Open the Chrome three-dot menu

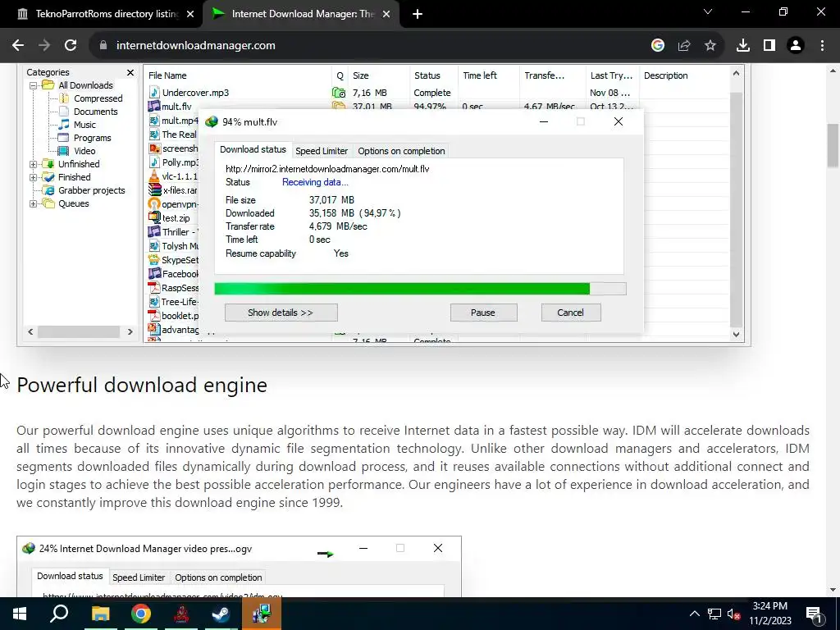tap(822, 46)
